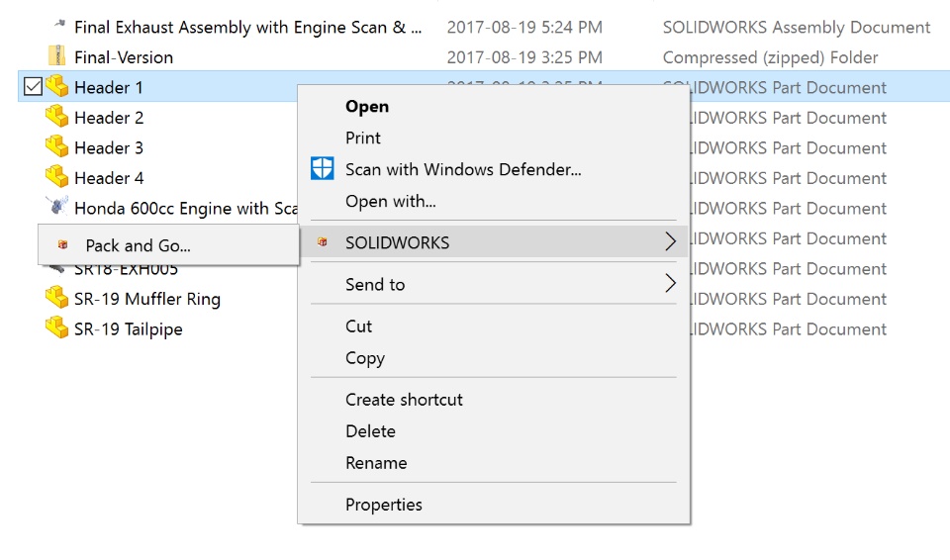
Task: Select the Honda 600cc Engine file name
Action: [185, 209]
